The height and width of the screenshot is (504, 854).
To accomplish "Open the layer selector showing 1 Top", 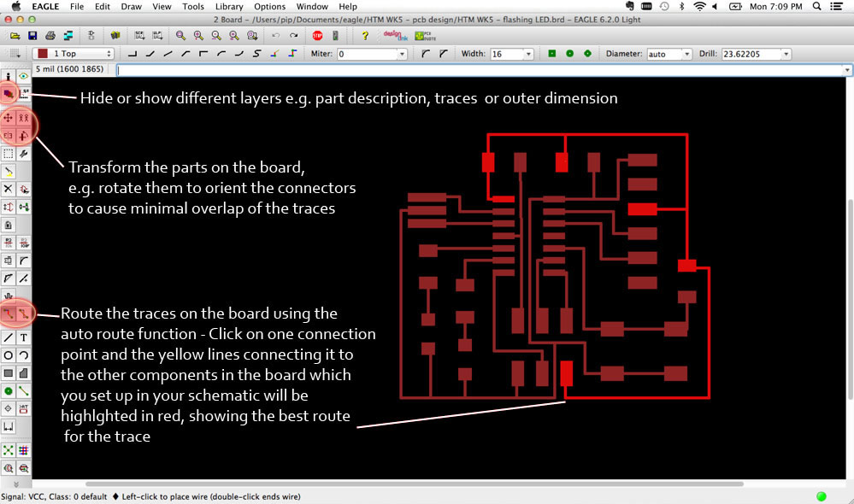I will tap(73, 52).
